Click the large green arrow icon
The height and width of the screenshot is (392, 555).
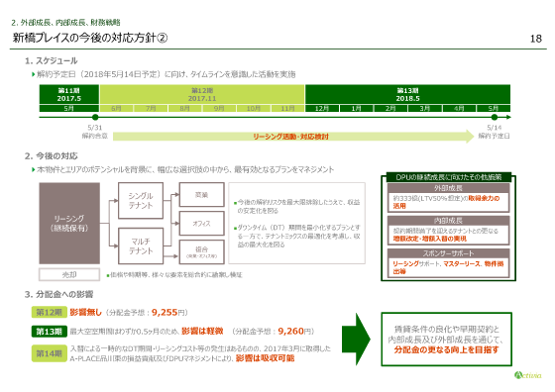[x=356, y=339]
